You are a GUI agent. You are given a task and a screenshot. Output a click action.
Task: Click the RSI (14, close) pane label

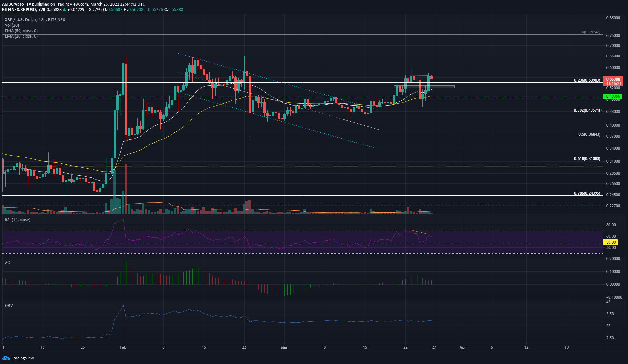[18, 220]
